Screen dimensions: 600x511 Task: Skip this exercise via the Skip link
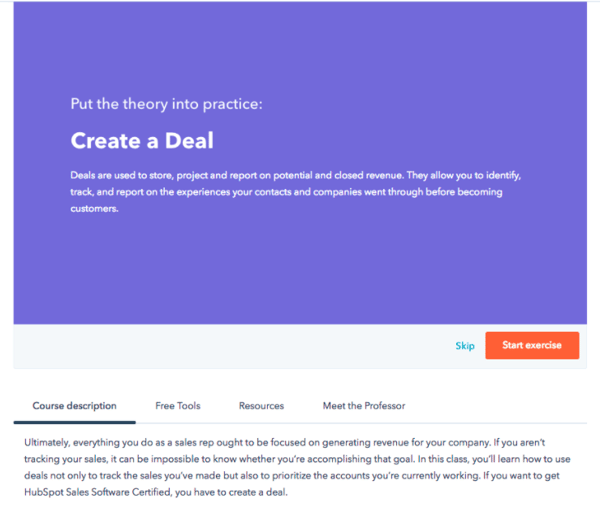(x=465, y=346)
